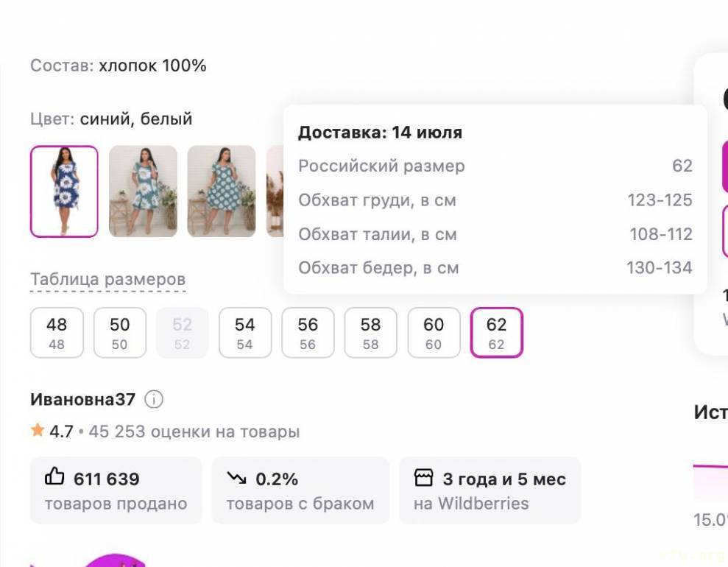
Task: Select the third teal dress thumbnail
Action: point(221,191)
